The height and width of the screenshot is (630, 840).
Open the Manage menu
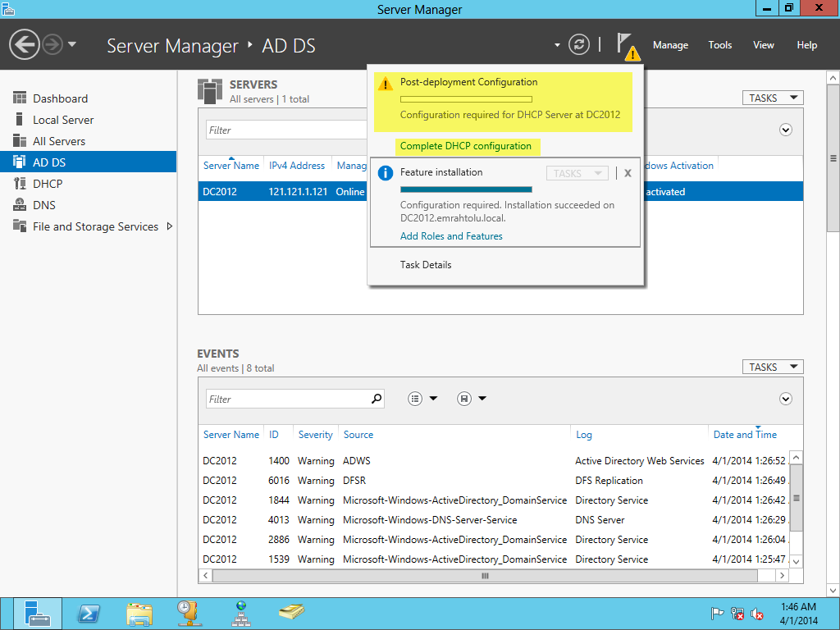click(x=670, y=45)
